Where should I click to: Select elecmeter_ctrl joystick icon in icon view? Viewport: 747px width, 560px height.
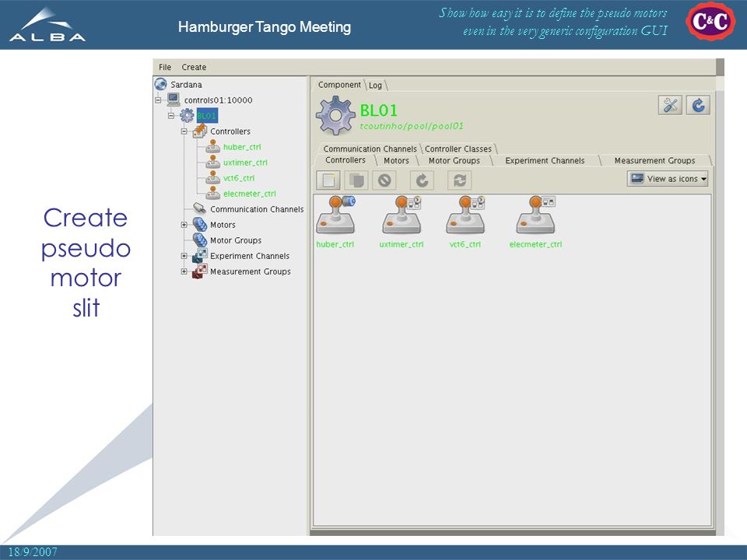(536, 215)
